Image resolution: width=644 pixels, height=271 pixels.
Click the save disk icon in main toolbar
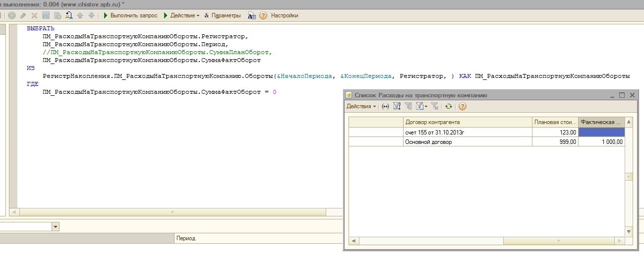tap(46, 15)
